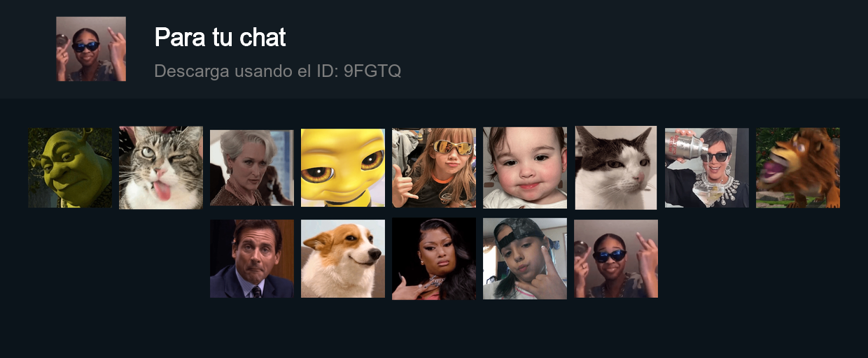Pick the blue sunglasses sticker in bottom row
The width and height of the screenshot is (868, 358).
click(x=616, y=259)
